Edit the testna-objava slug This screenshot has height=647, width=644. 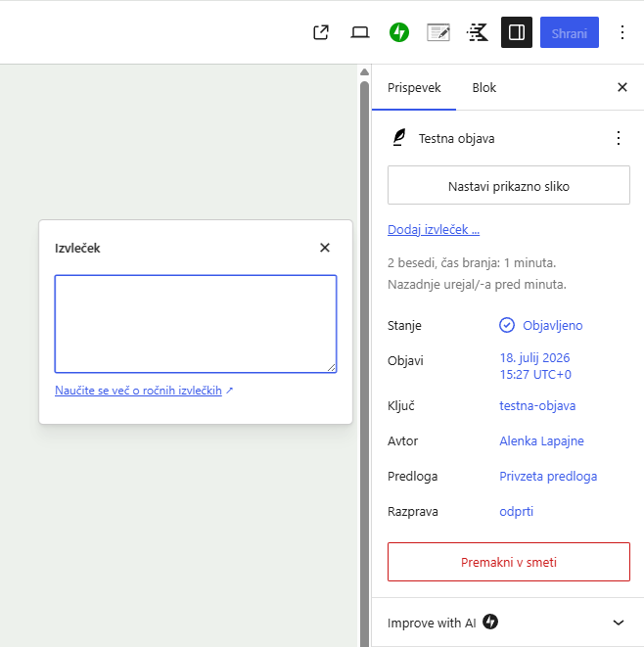(537, 406)
